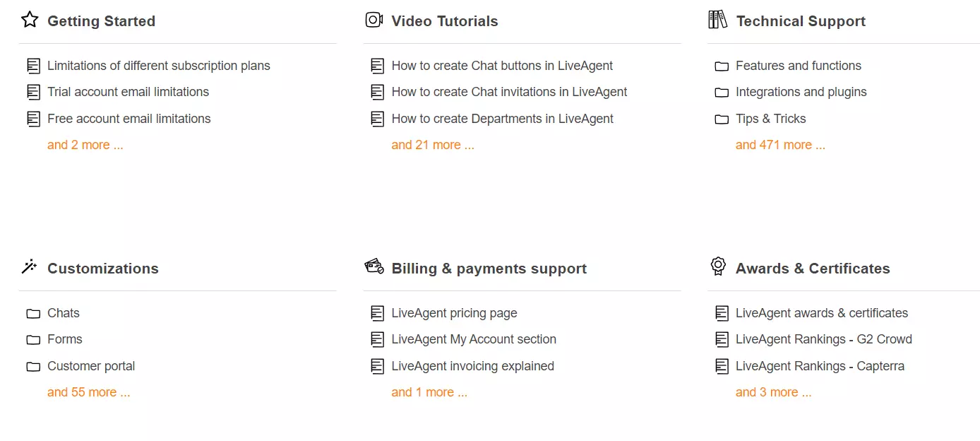The width and height of the screenshot is (980, 441).
Task: Open the LiveAgent Rankings - G2 Crowd article
Action: tap(824, 339)
